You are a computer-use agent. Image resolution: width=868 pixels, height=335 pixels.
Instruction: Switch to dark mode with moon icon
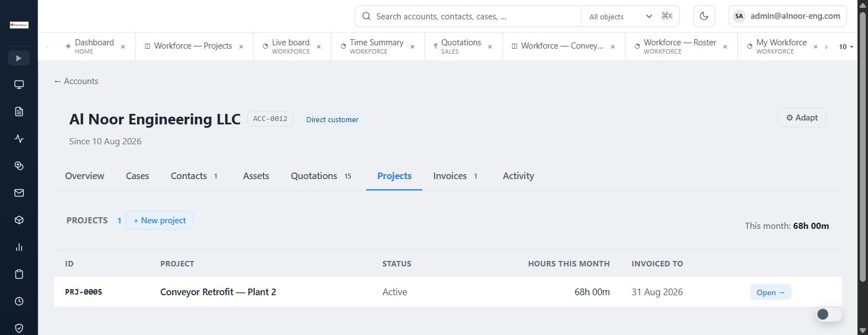pyautogui.click(x=704, y=16)
